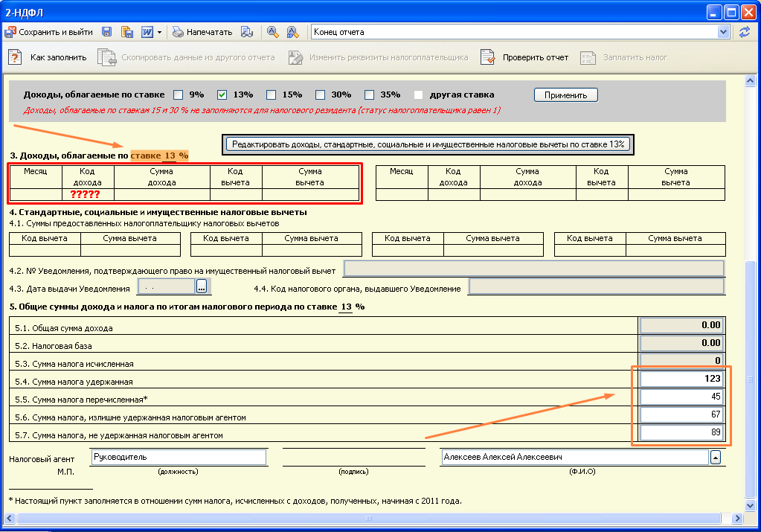This screenshot has height=532, width=761.
Task: Click the vertical scrollbar up arrow
Action: pos(751,80)
